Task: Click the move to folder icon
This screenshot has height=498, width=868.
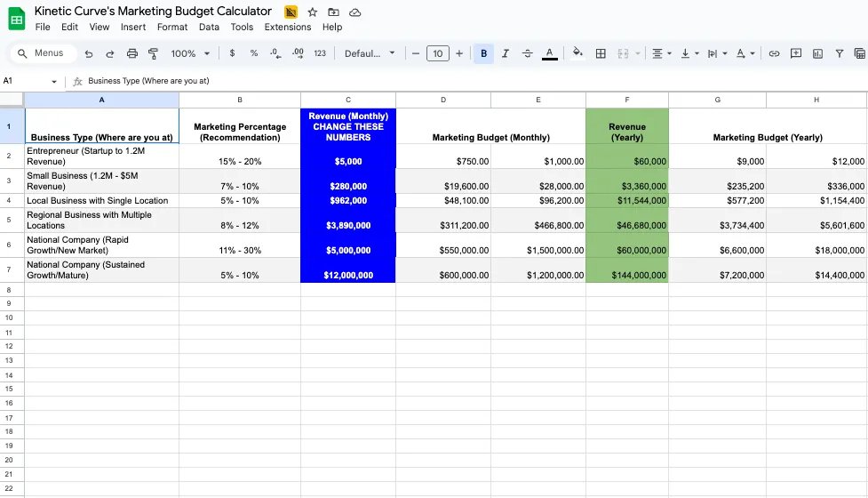Action: (333, 12)
